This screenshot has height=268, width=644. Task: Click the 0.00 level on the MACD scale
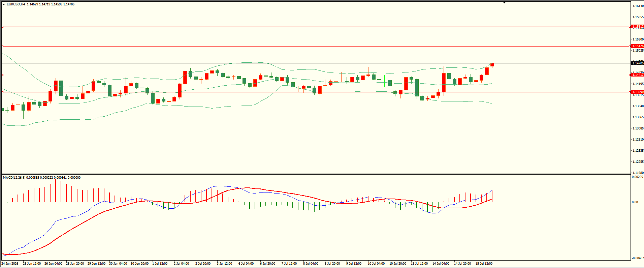(x=635, y=202)
